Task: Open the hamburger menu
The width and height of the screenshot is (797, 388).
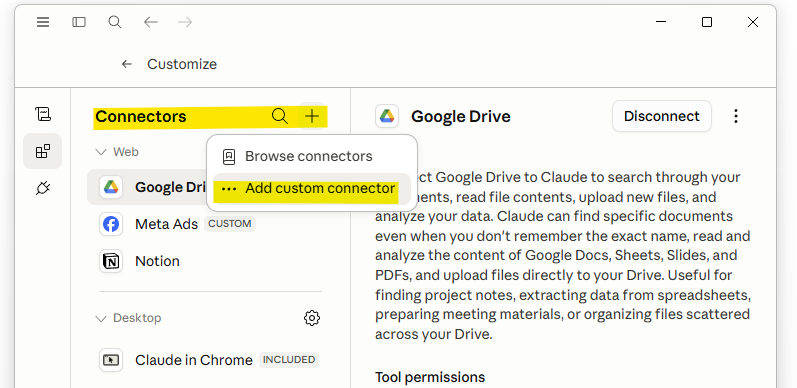Action: click(43, 22)
